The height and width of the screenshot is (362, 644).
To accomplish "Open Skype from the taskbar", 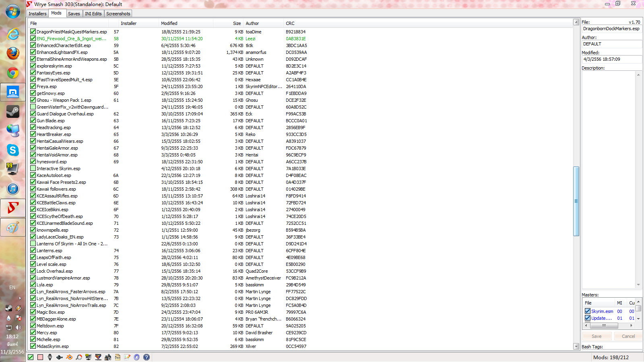I will pyautogui.click(x=13, y=150).
